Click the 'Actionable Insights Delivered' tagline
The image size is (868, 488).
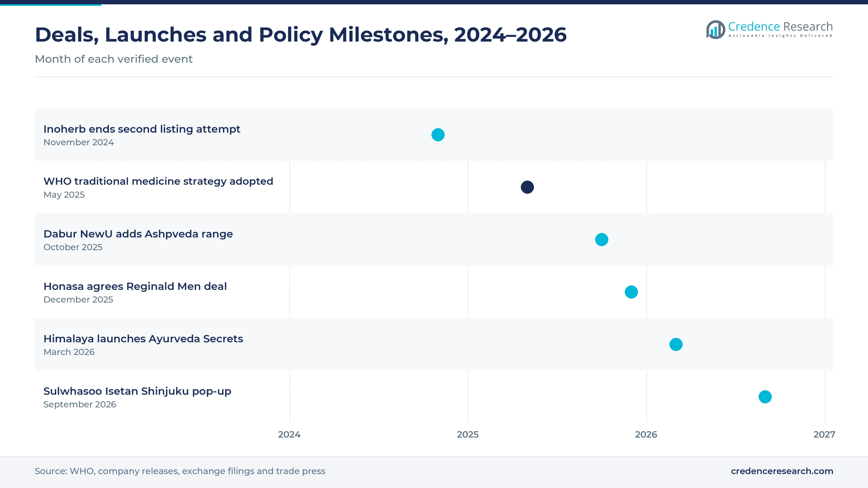point(780,36)
